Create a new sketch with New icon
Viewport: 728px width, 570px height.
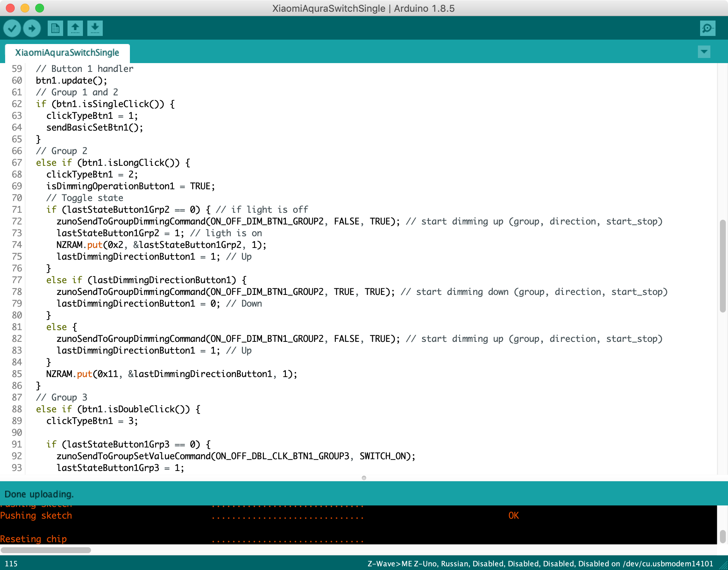(x=55, y=28)
